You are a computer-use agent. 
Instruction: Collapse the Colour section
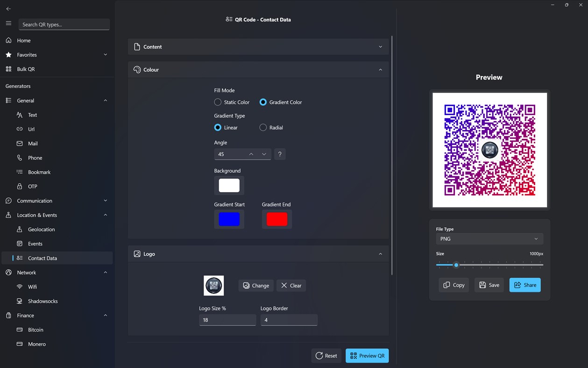coord(381,69)
